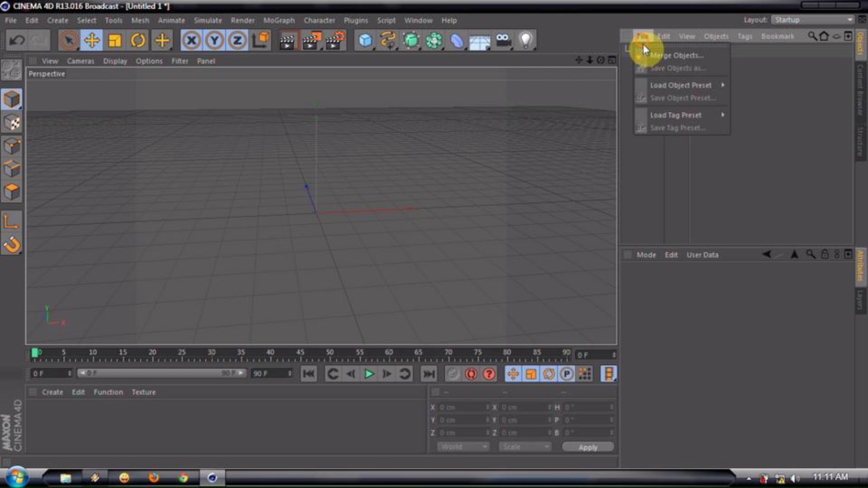Click the green timeline playhead
Viewport: 868px width, 488px height.
35,353
